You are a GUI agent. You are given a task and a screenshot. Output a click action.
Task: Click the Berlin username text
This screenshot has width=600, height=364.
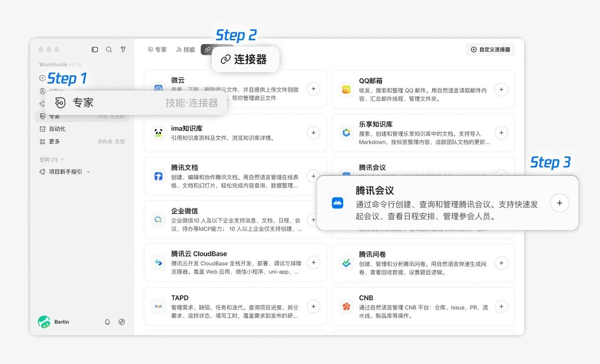(61, 322)
